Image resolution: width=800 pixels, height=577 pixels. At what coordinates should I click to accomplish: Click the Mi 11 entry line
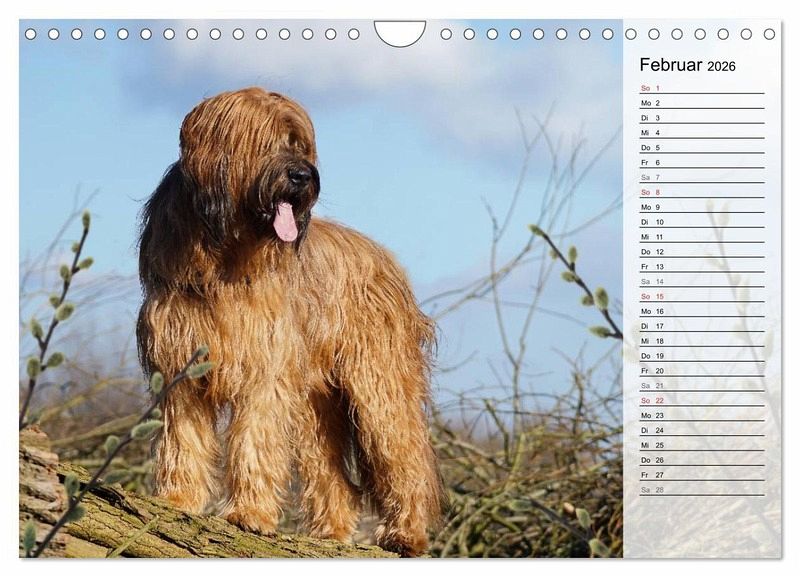(701, 237)
